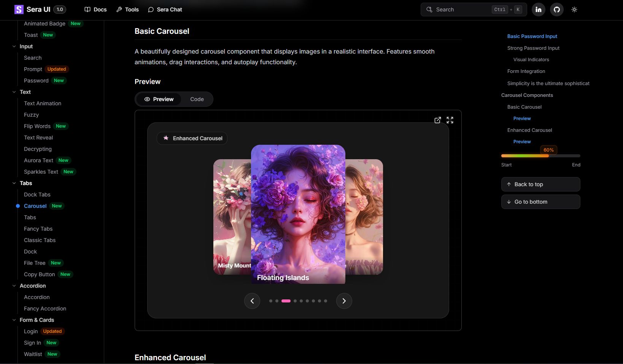Expand carousel preview to fullscreen

450,120
